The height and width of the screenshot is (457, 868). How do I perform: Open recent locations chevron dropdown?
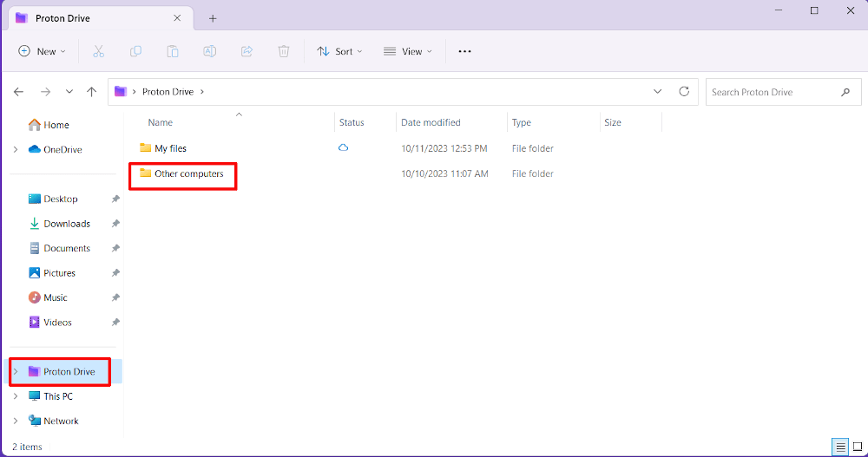coord(69,92)
